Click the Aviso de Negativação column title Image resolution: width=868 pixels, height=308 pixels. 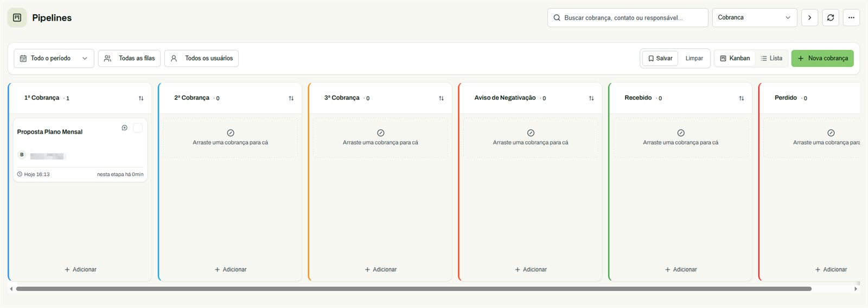pyautogui.click(x=505, y=98)
